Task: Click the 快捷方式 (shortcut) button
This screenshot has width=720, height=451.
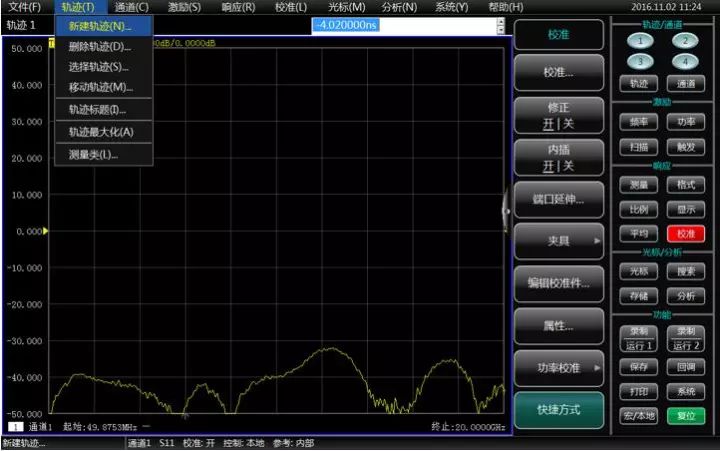Action: [559, 410]
